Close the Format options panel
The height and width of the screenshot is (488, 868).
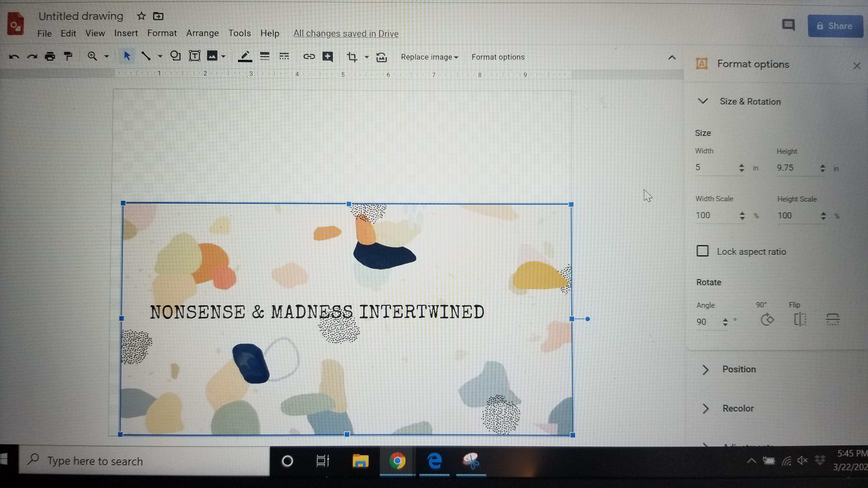click(x=857, y=66)
